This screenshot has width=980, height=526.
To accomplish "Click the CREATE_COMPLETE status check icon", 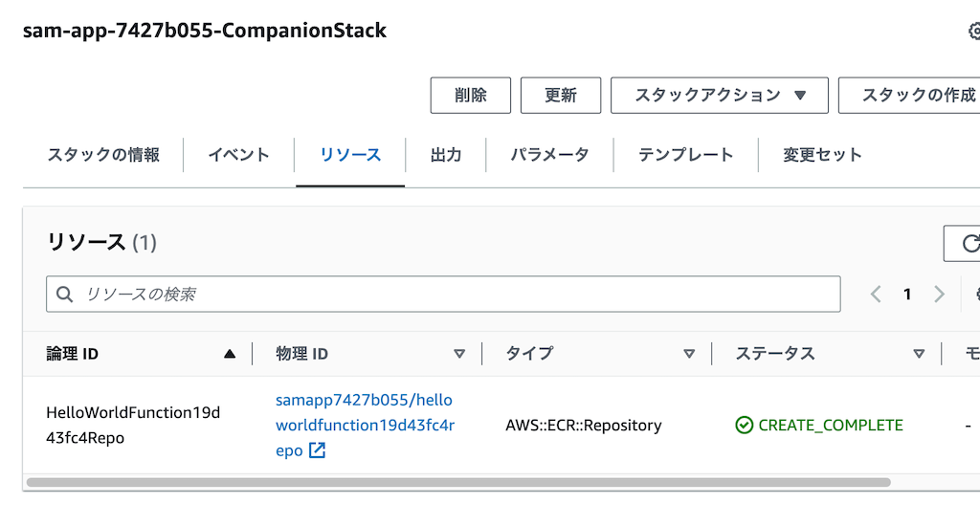I will [744, 426].
